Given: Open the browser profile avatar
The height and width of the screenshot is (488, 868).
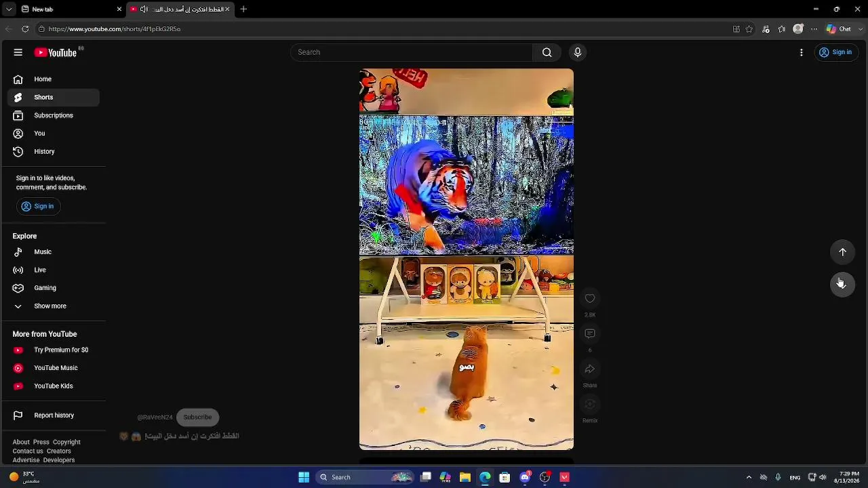Looking at the screenshot, I should (x=798, y=29).
